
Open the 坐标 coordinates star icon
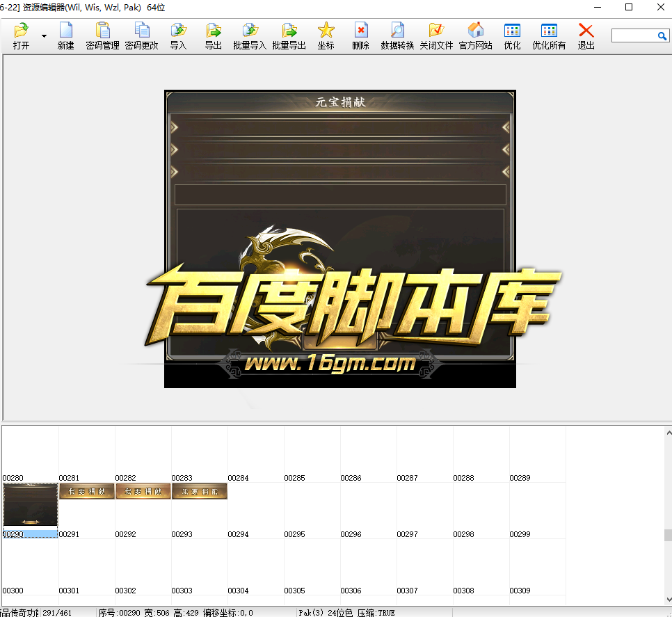[x=326, y=36]
